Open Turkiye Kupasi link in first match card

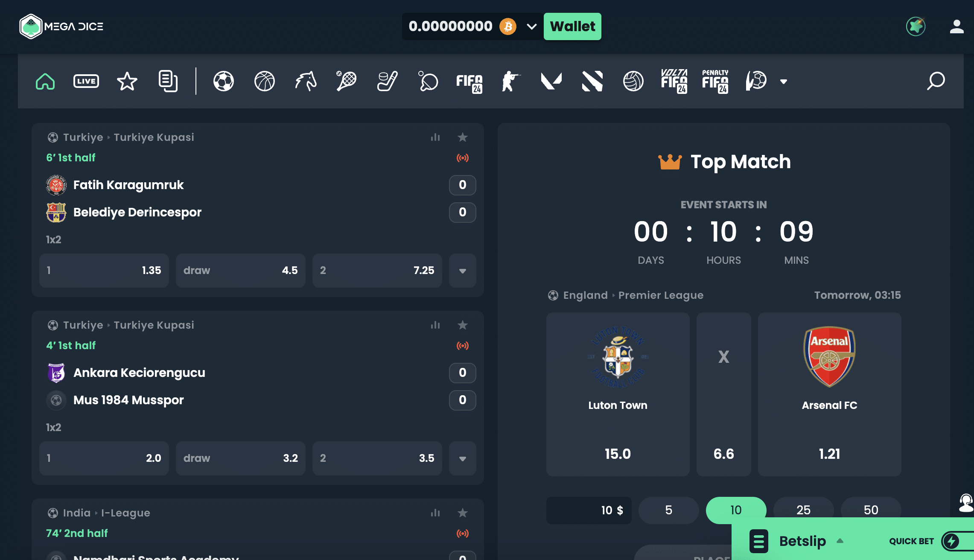coord(154,137)
